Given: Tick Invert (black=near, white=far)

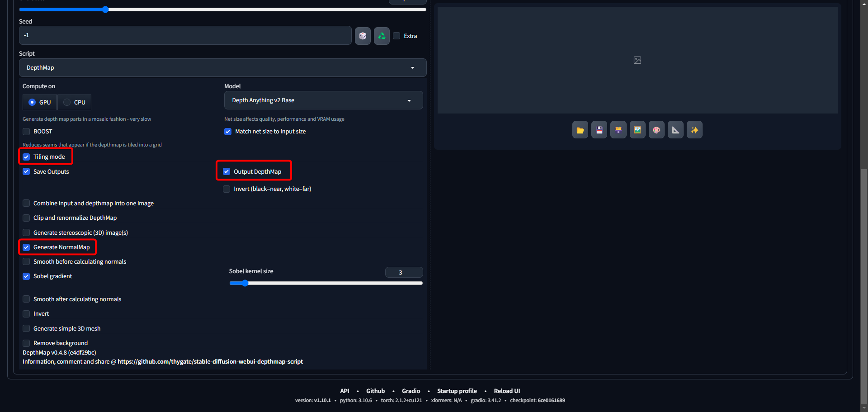Looking at the screenshot, I should 227,189.
